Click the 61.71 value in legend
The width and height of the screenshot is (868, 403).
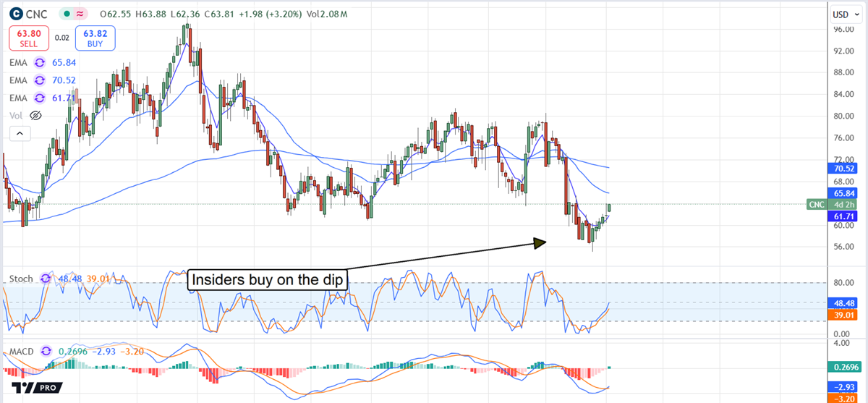coord(64,98)
